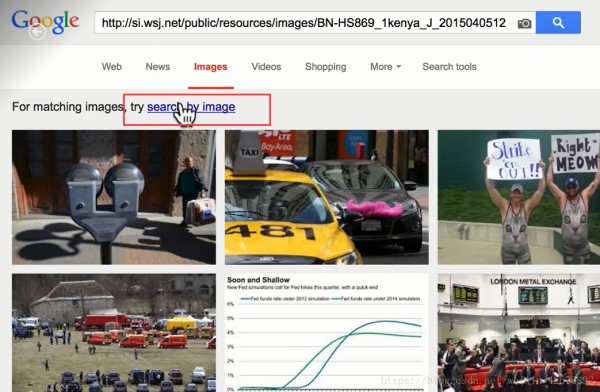Follow the 'search by image' link
Viewport: 600px width, 392px height.
pos(191,107)
